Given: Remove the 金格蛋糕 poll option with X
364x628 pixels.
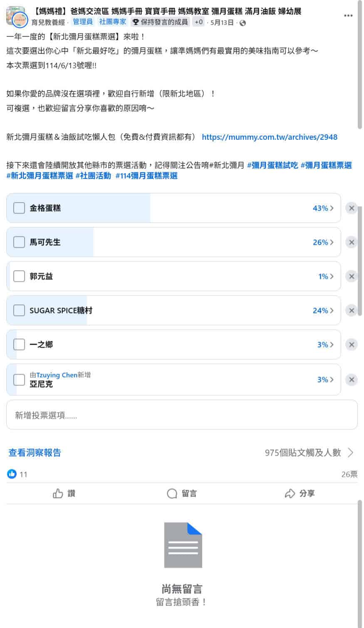Looking at the screenshot, I should click(352, 208).
